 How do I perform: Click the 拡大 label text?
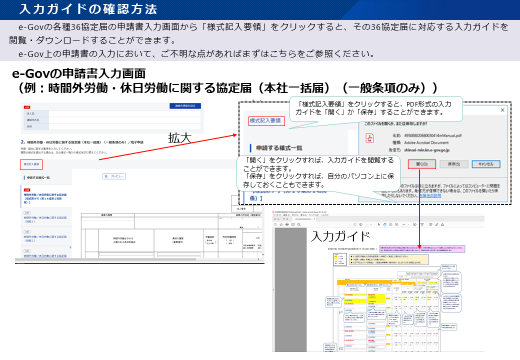(x=180, y=138)
